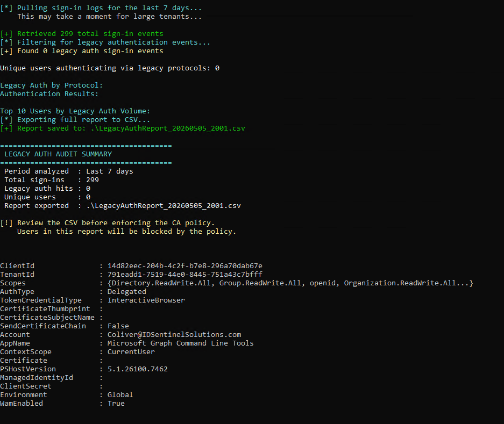The width and height of the screenshot is (504, 424).
Task: Click the 'Unique users : 0' summary row
Action: [47, 197]
